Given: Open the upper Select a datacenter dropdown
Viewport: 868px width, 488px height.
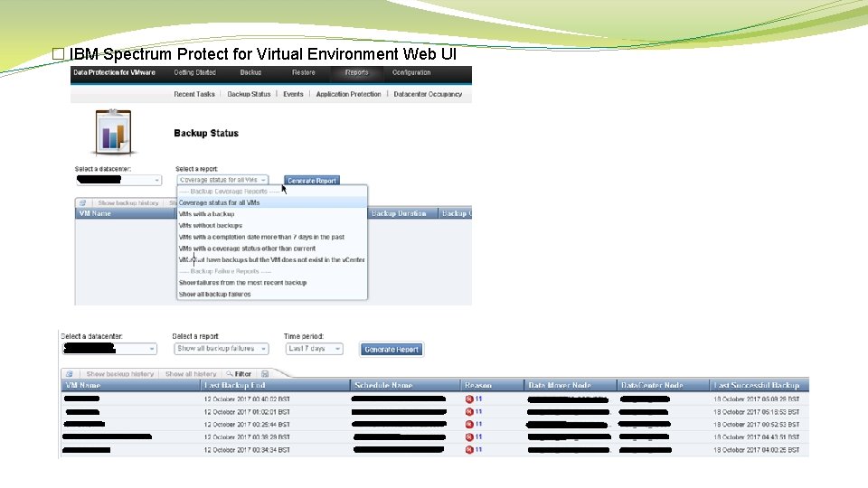Looking at the screenshot, I should (x=118, y=180).
